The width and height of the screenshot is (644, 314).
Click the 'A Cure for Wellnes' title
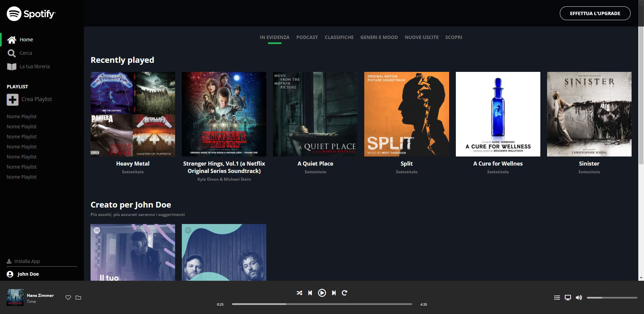click(x=498, y=164)
